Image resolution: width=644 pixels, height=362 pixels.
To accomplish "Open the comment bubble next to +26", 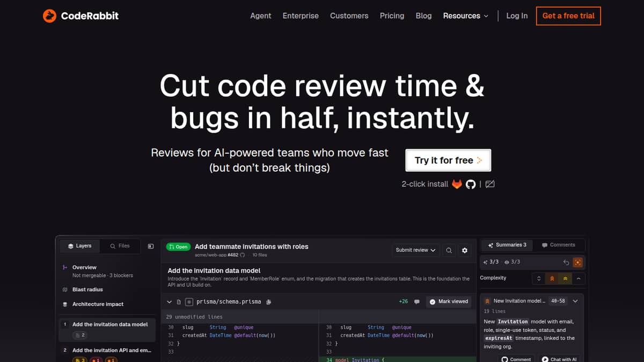I will 417,302.
